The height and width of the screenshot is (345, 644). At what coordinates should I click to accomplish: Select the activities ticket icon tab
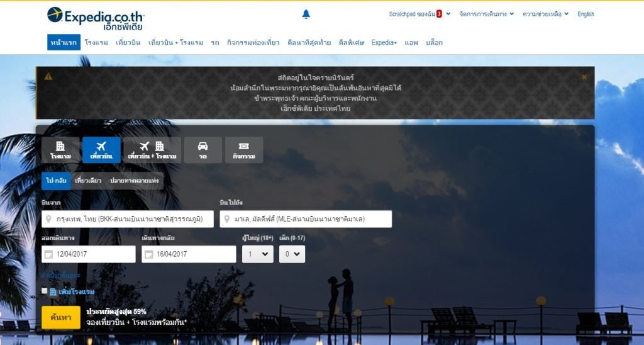click(x=243, y=150)
